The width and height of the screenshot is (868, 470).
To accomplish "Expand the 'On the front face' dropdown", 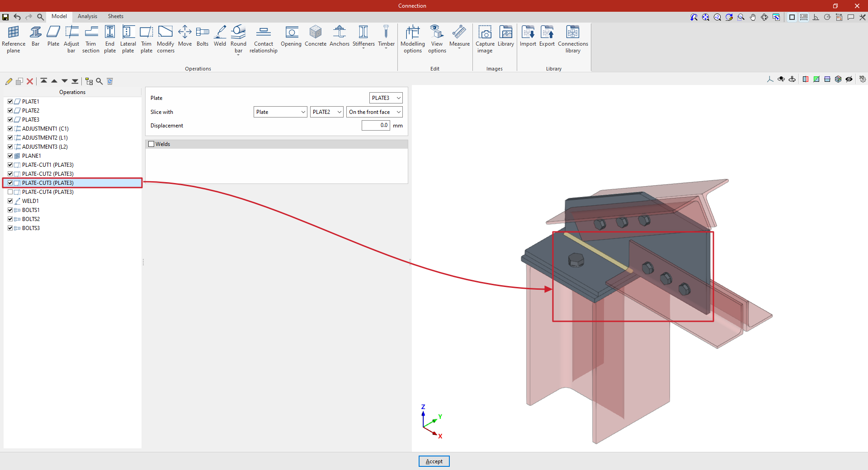I will [374, 112].
